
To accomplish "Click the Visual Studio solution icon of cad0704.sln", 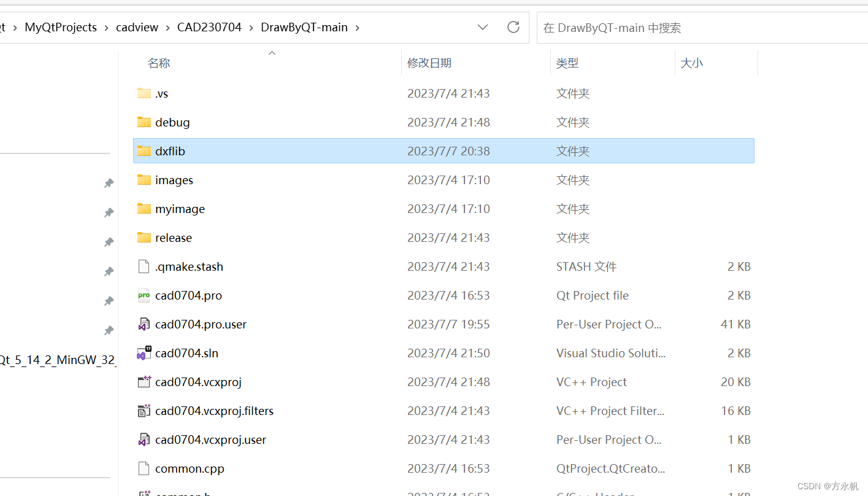I will tap(144, 353).
